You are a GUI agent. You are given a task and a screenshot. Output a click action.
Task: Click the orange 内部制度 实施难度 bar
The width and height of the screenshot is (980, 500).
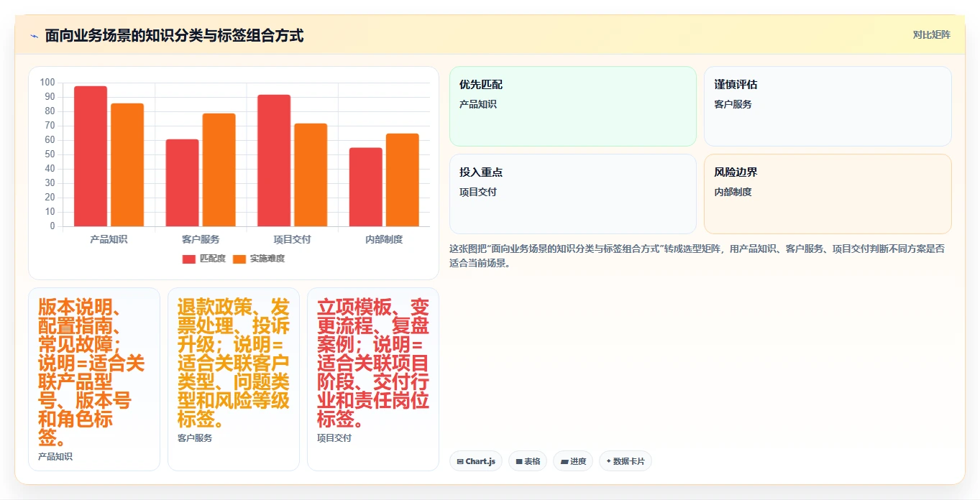(403, 180)
